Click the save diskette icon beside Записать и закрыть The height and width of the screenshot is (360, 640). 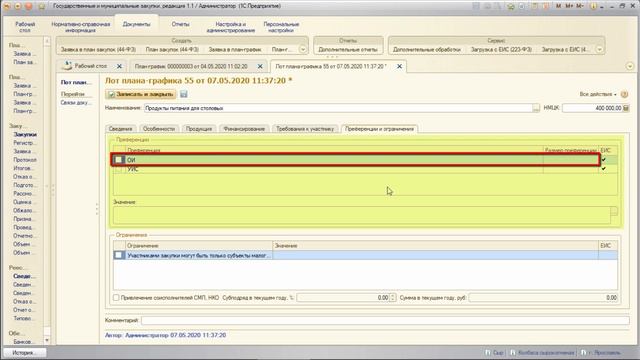click(184, 94)
